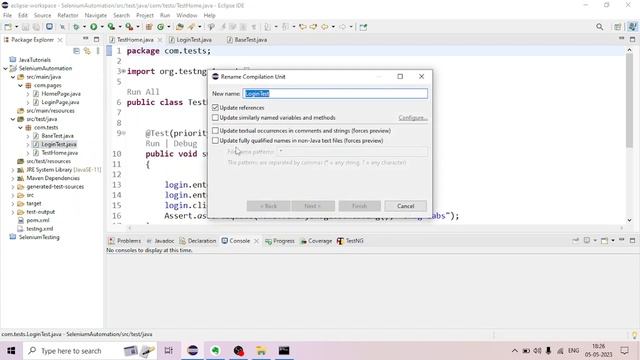Open the File menu
This screenshot has height=360, width=640.
coord(7,15)
